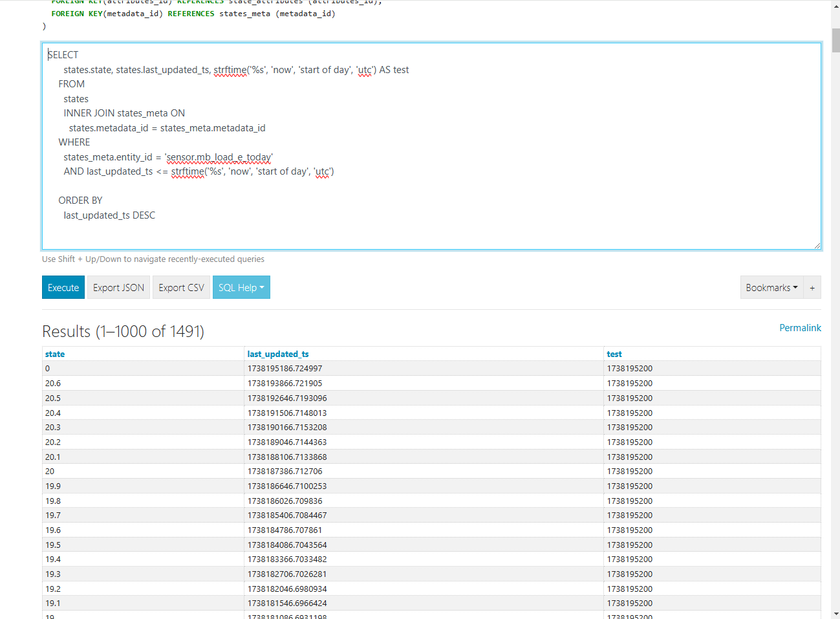Screen dimensions: 840x619
Task: Click the Execute button to run the query
Action: click(x=63, y=287)
